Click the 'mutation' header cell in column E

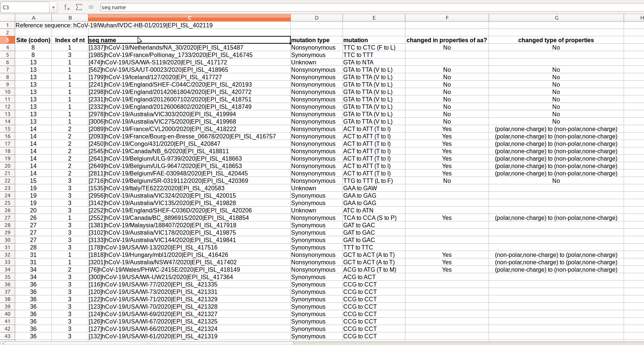[x=374, y=40]
